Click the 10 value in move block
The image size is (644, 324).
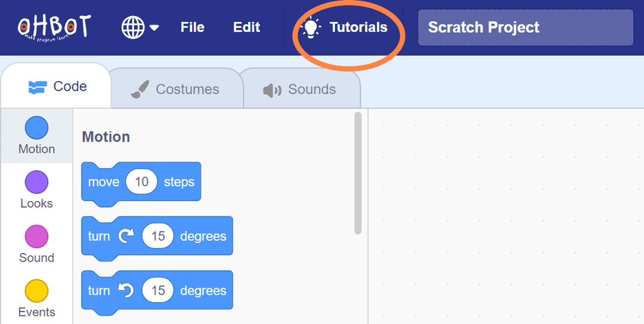pyautogui.click(x=142, y=182)
